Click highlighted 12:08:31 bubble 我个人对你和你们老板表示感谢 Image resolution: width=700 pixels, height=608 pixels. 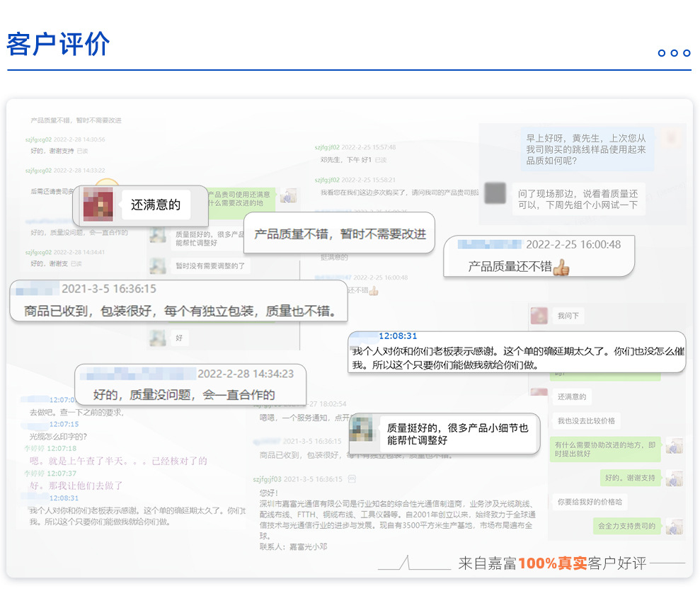(x=517, y=352)
